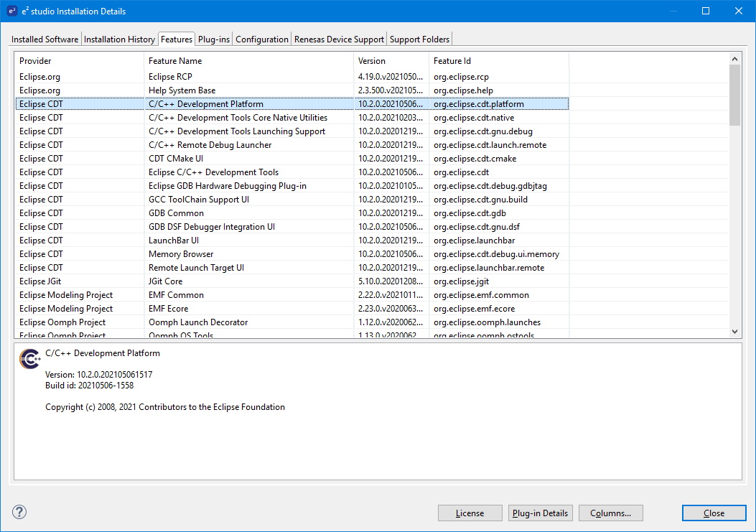Image resolution: width=756 pixels, height=532 pixels.
Task: Click the org.eclipse.cdt.gnu.build feature id
Action: [481, 199]
